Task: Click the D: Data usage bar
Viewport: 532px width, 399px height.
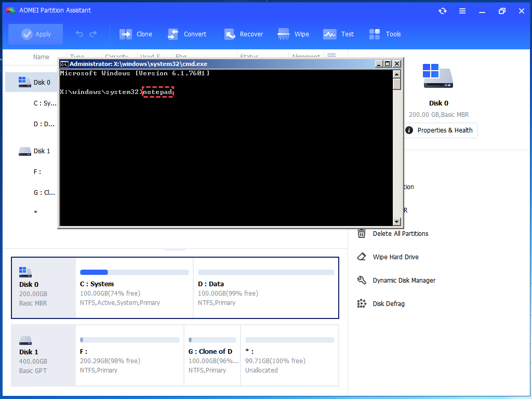Action: pyautogui.click(x=266, y=272)
